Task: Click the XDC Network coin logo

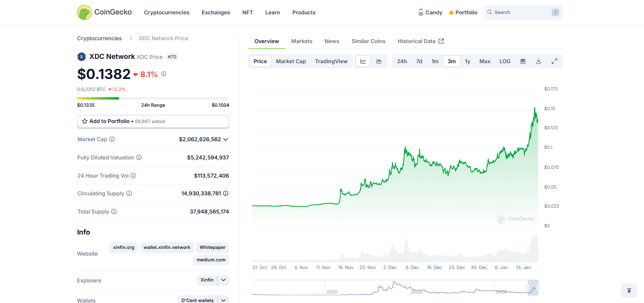Action: click(x=81, y=56)
